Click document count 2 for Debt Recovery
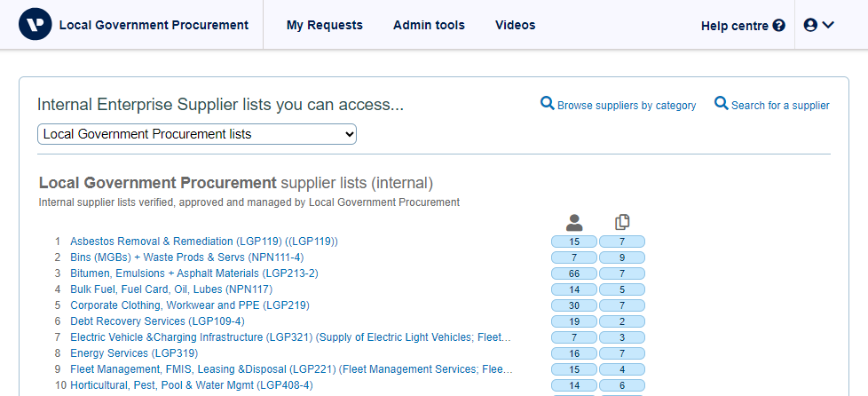The image size is (868, 396). [x=622, y=321]
